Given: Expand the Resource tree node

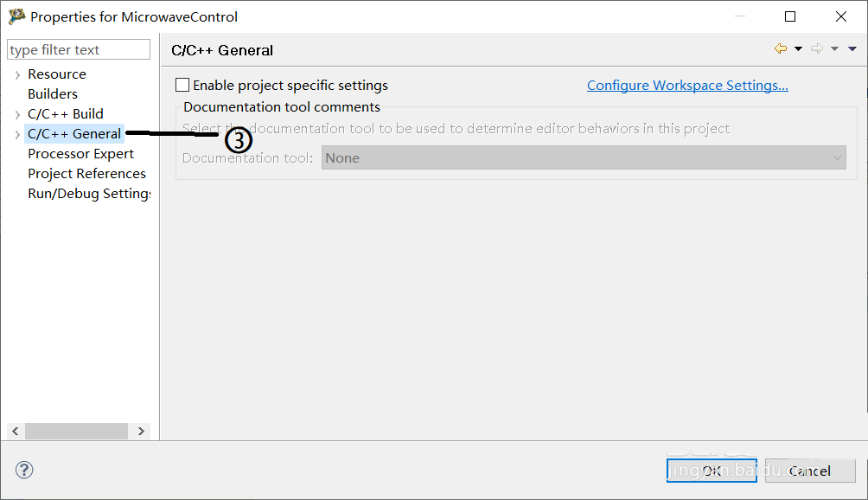Looking at the screenshot, I should coord(17,75).
